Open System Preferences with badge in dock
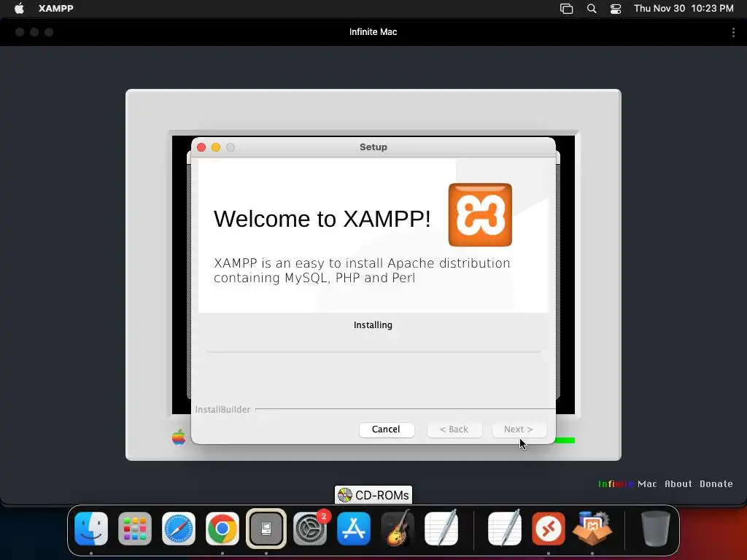This screenshot has height=560, width=747. (x=309, y=529)
